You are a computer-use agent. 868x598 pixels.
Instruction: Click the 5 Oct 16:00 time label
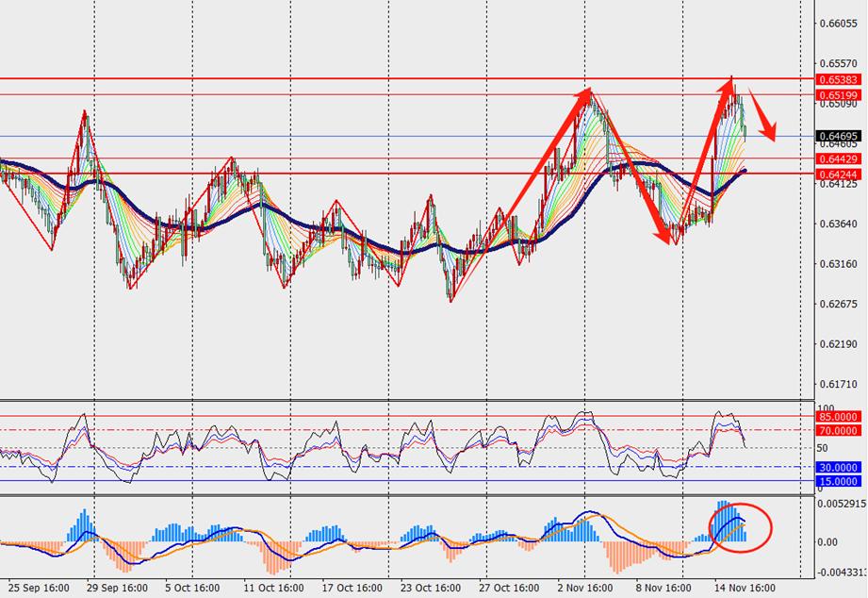(192, 588)
